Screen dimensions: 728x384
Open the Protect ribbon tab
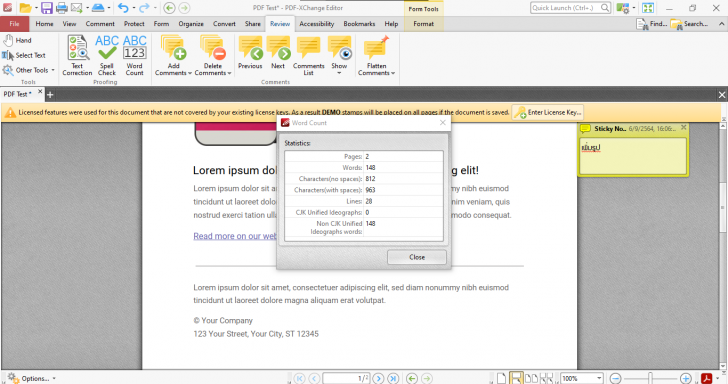coord(134,24)
